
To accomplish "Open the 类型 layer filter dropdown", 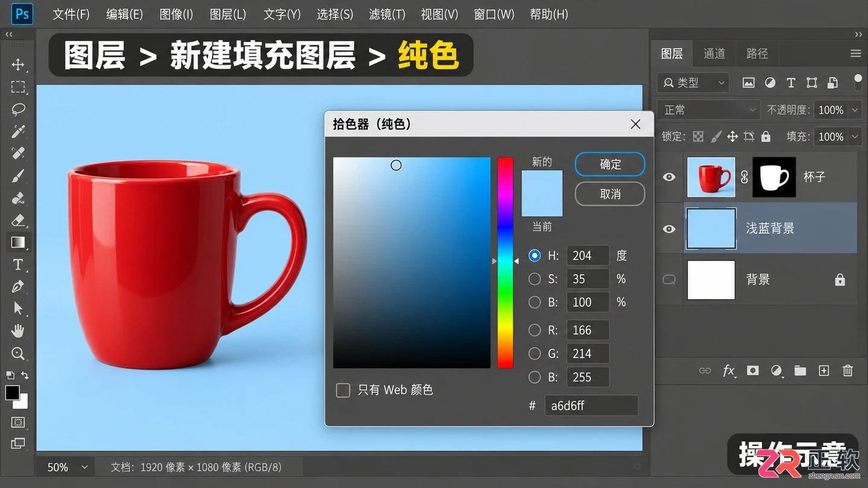I will click(693, 83).
